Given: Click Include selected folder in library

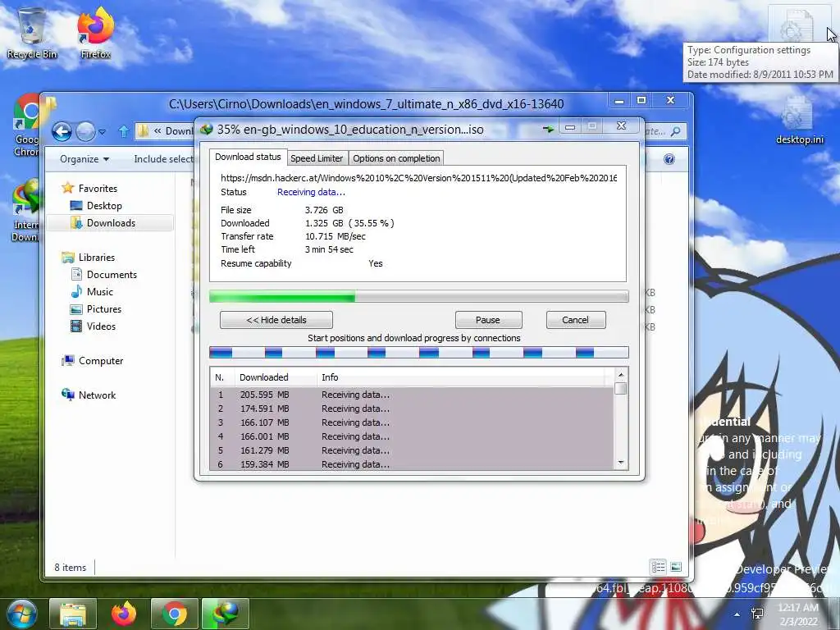Looking at the screenshot, I should 163,159.
